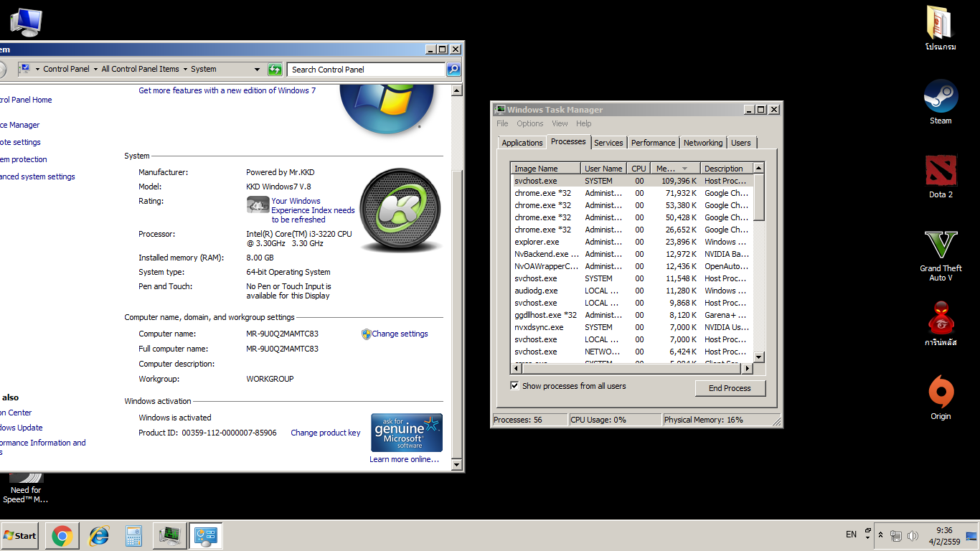Open the Origin desktop icon
980x551 pixels.
(x=941, y=392)
